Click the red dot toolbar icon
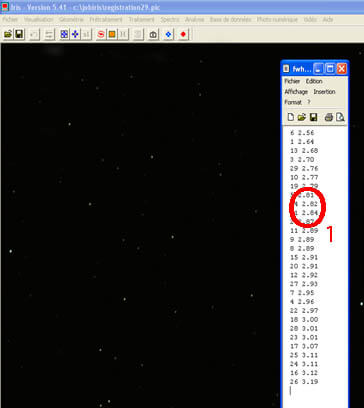 [x=183, y=34]
